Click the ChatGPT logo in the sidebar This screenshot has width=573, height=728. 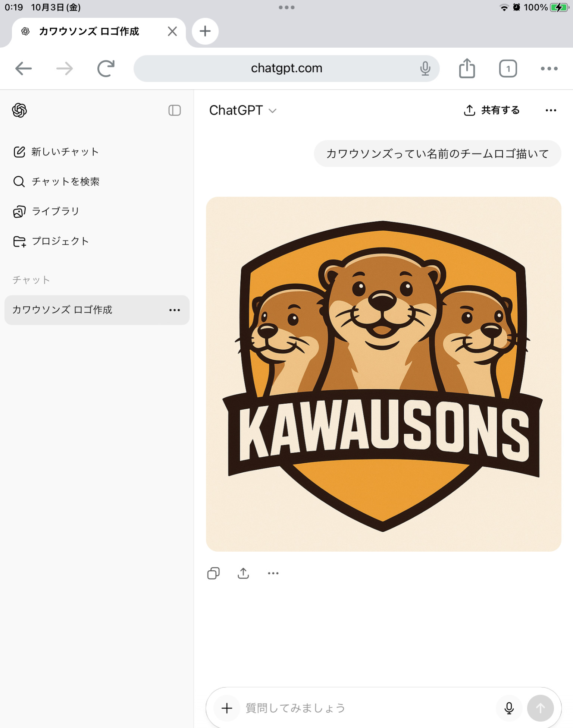(x=19, y=110)
